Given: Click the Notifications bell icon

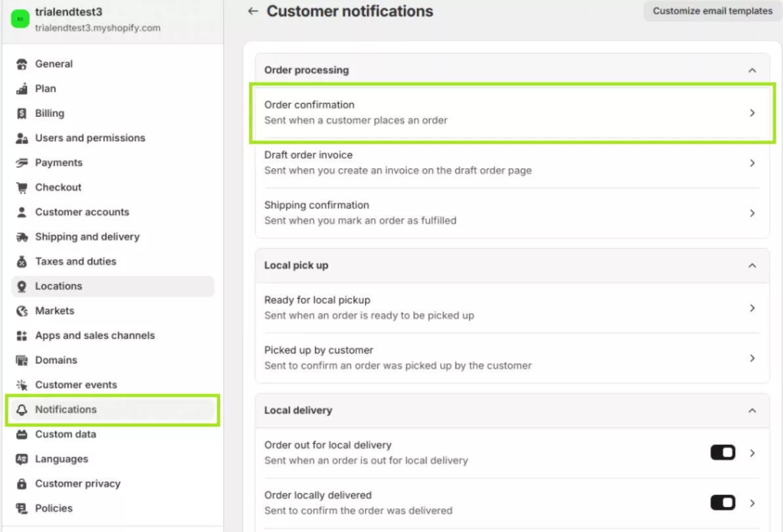Looking at the screenshot, I should [x=22, y=410].
